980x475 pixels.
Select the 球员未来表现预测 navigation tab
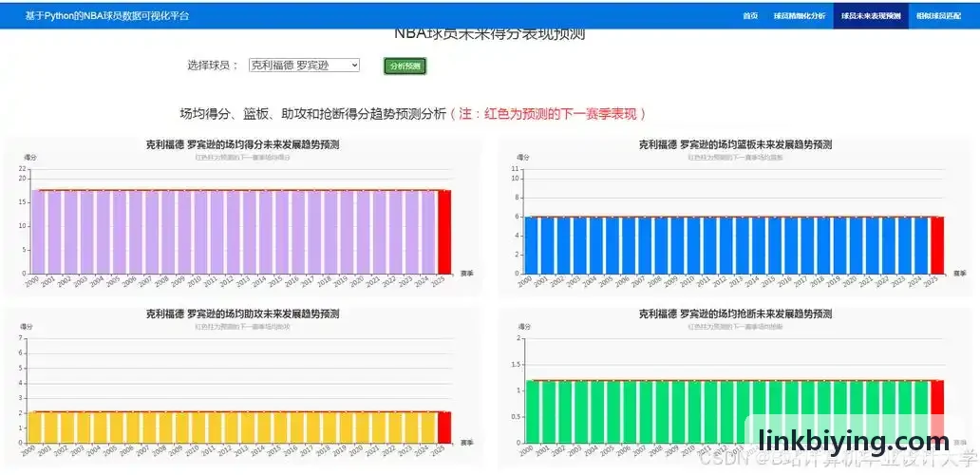[870, 15]
